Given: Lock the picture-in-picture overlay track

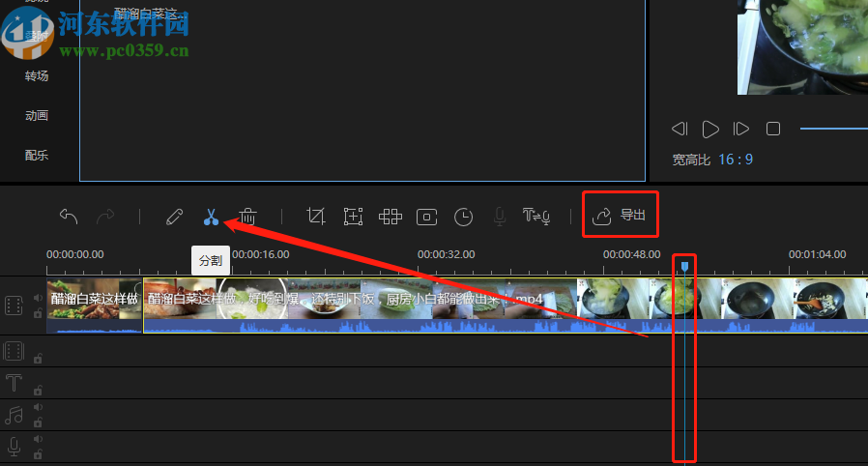Looking at the screenshot, I should 38,358.
